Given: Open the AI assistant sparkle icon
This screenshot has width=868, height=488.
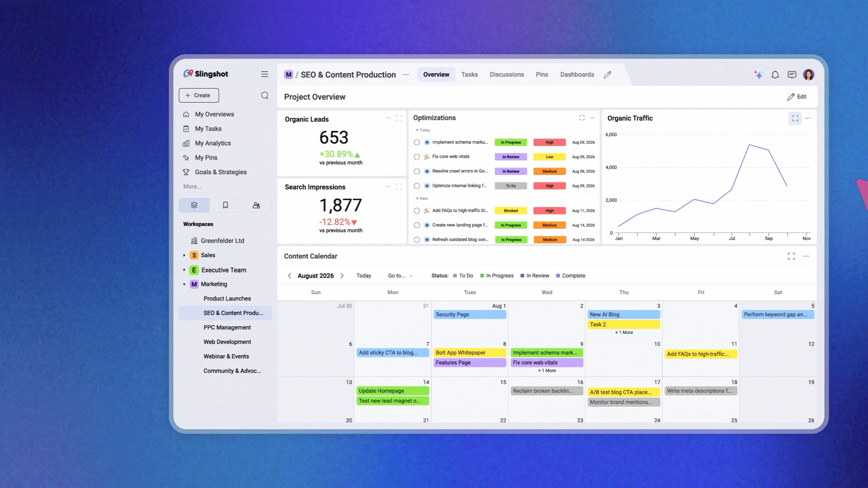Looking at the screenshot, I should click(758, 75).
